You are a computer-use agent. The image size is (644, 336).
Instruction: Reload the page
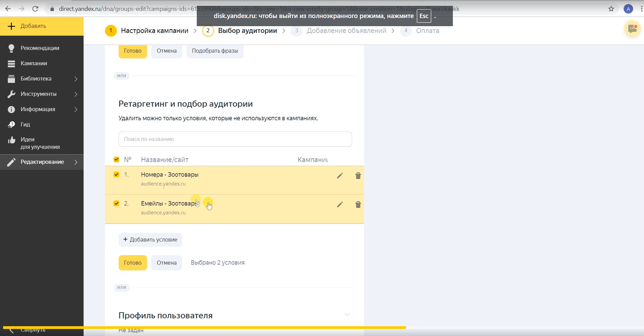click(35, 9)
